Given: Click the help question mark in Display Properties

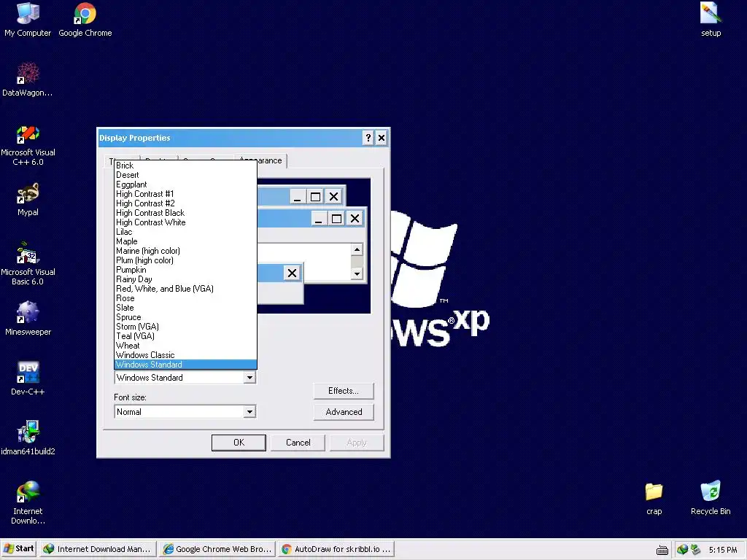Looking at the screenshot, I should 368,138.
